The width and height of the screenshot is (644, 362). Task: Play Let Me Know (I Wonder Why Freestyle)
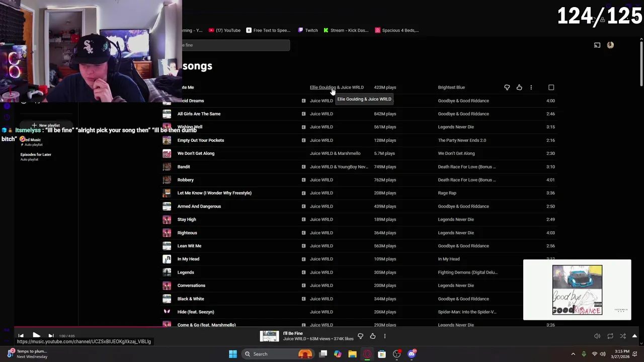coord(214,193)
